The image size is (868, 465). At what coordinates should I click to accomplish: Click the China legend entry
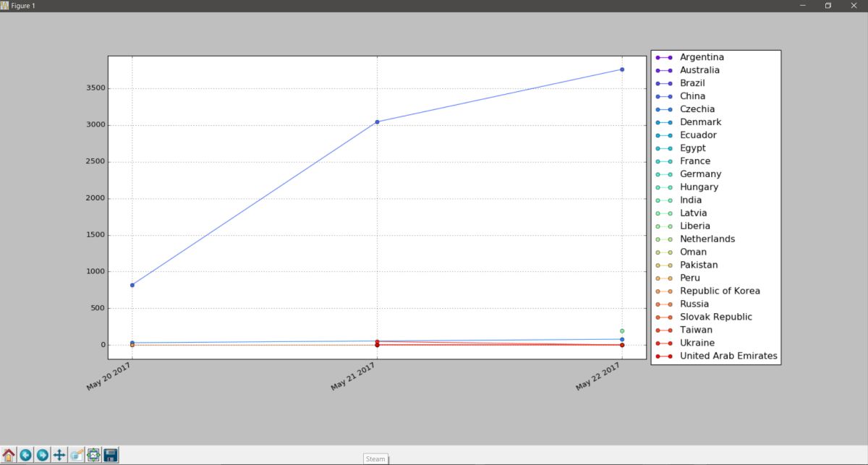point(679,96)
